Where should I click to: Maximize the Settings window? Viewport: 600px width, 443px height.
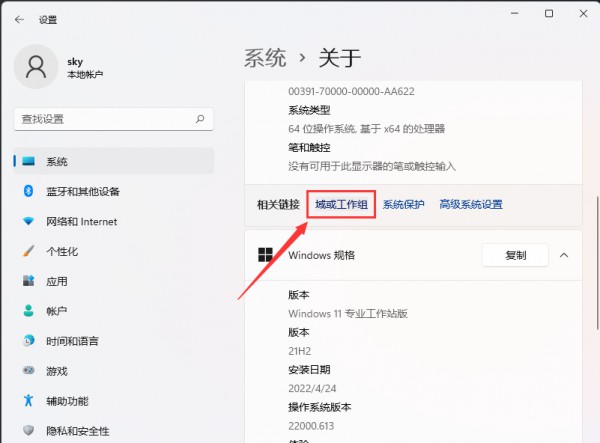(x=549, y=13)
